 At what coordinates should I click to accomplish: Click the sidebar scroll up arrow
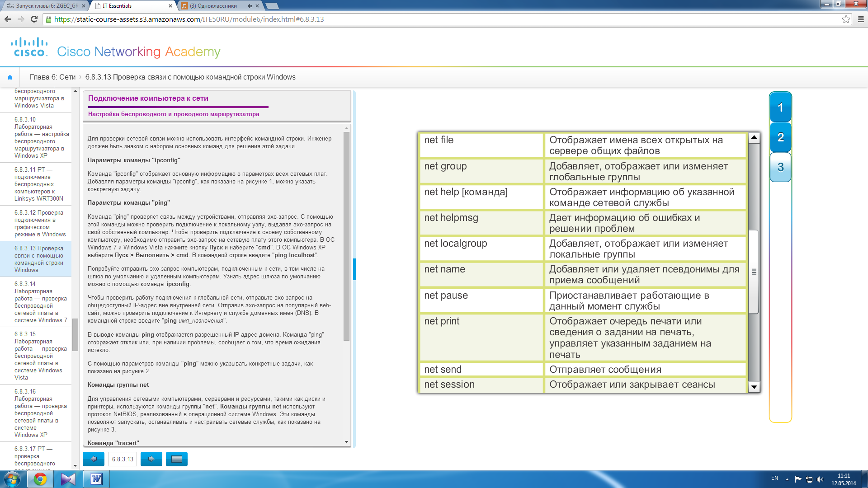pyautogui.click(x=75, y=90)
